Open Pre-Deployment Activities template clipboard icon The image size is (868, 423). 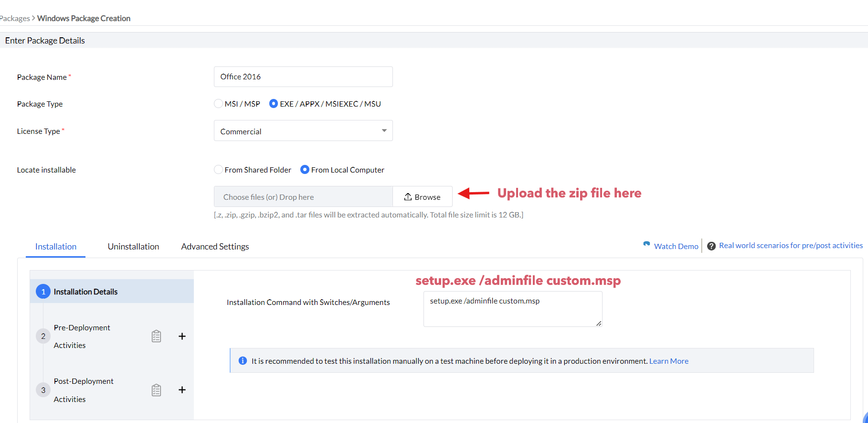point(156,336)
